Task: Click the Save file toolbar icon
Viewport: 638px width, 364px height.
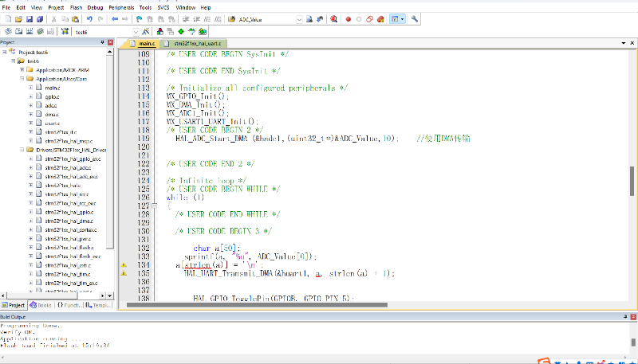Action: (x=29, y=18)
